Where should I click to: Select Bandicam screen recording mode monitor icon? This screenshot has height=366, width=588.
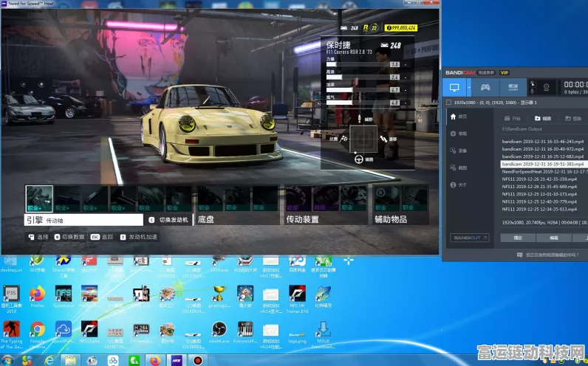pos(454,88)
